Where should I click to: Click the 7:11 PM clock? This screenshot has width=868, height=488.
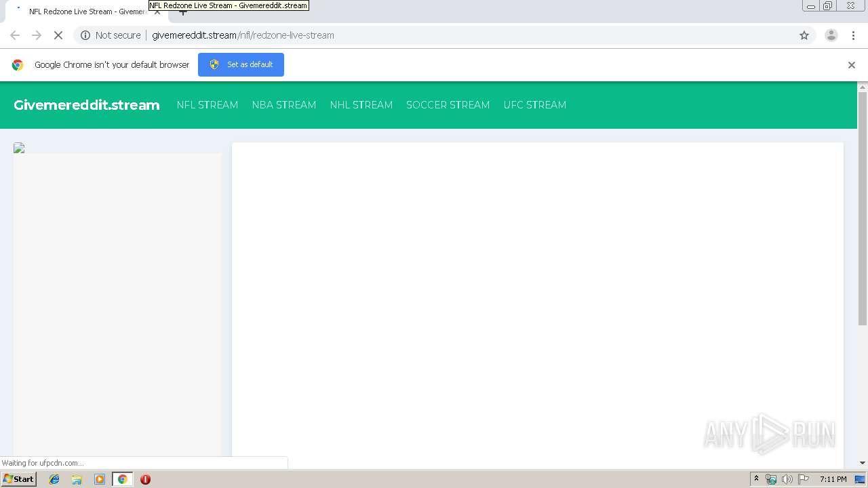pos(833,479)
